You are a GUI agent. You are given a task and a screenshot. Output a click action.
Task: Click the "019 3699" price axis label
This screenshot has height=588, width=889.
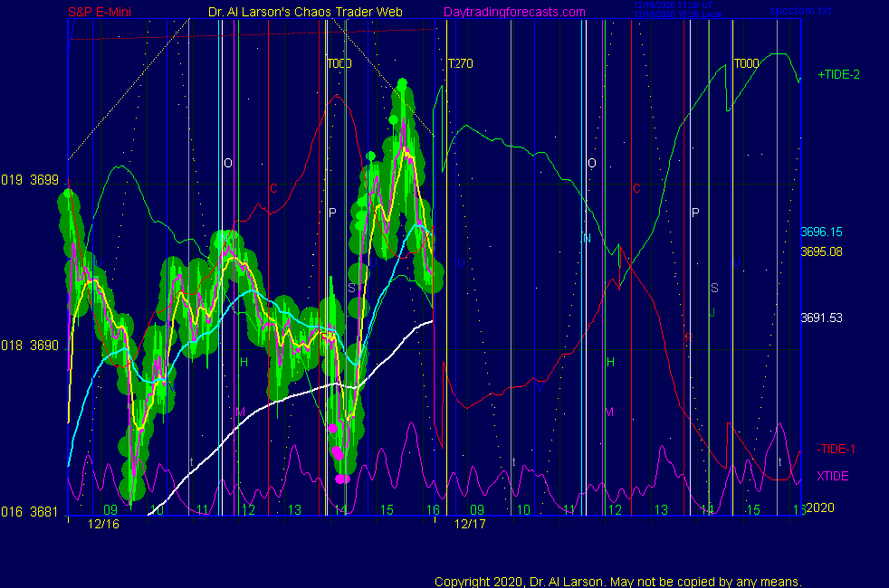pyautogui.click(x=30, y=180)
